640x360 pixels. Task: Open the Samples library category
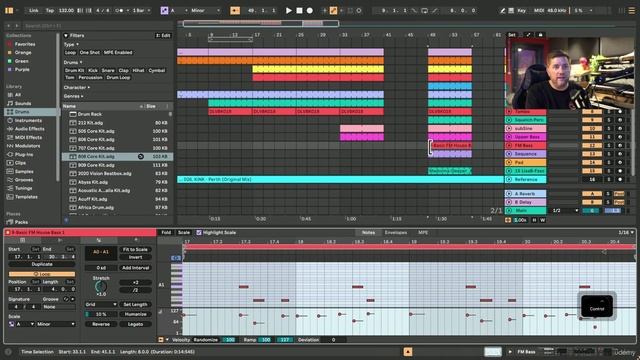[24, 171]
